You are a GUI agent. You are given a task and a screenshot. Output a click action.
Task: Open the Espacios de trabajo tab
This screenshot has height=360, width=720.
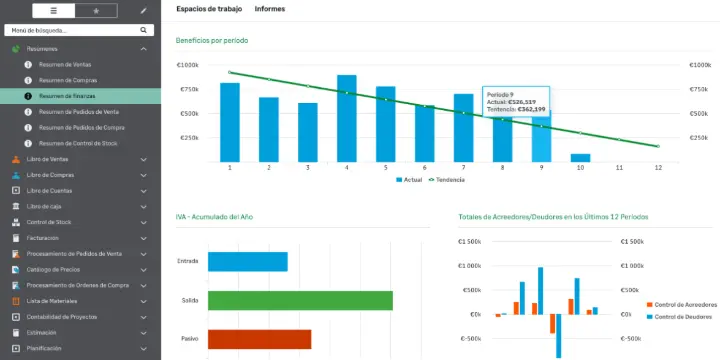tap(209, 9)
